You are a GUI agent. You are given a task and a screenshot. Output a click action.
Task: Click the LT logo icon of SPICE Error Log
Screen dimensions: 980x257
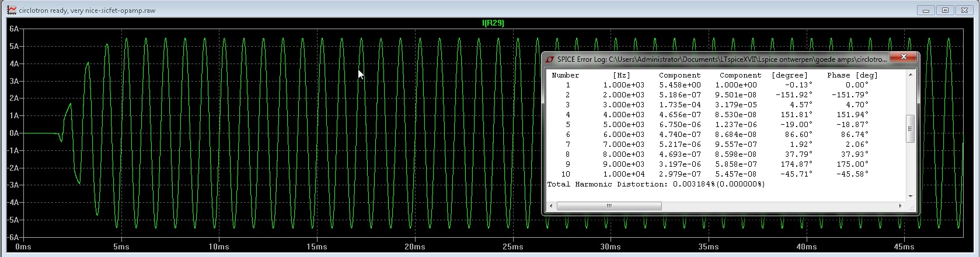coord(550,59)
